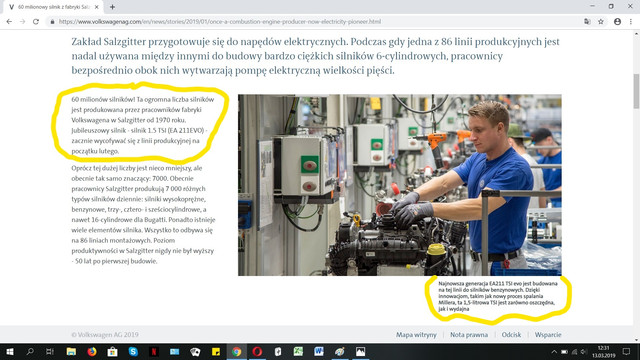Open Netflix from the taskbar
Screen dimensions: 640x360
pyautogui.click(x=153, y=351)
